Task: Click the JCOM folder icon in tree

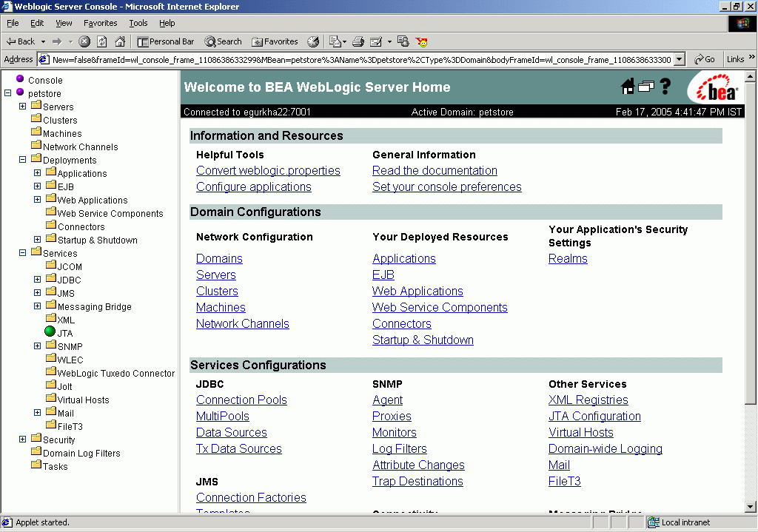Action: tap(51, 265)
